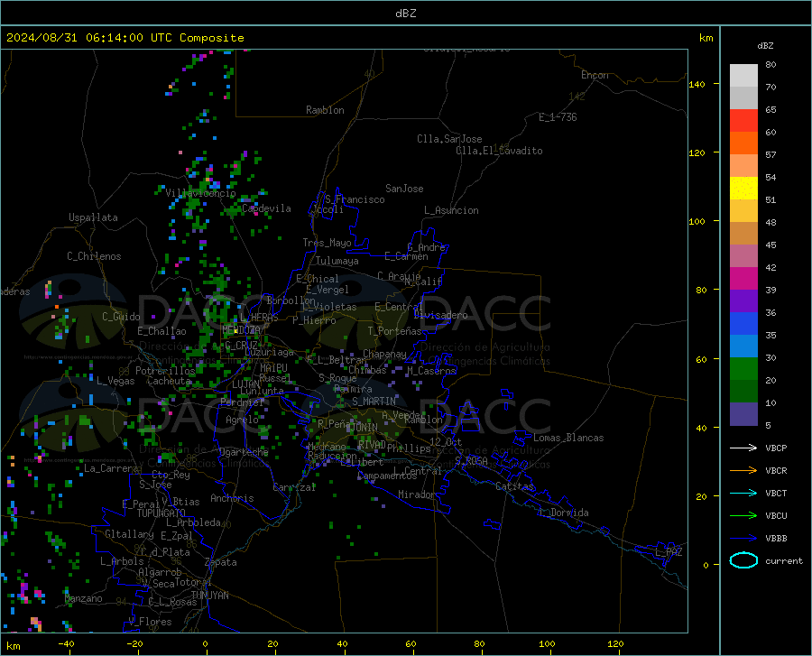
Task: Click the S_ROSA map label
Action: pos(471,460)
